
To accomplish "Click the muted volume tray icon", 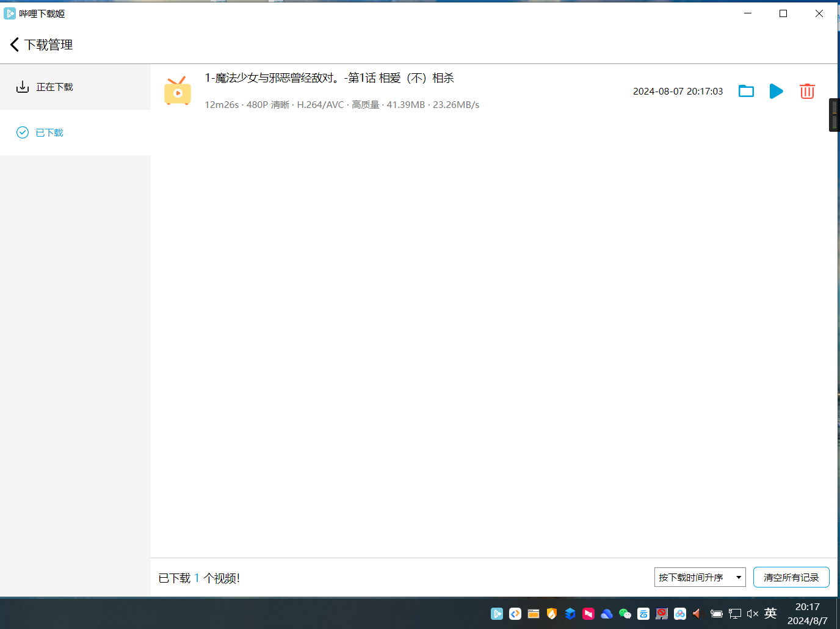I will coord(753,614).
